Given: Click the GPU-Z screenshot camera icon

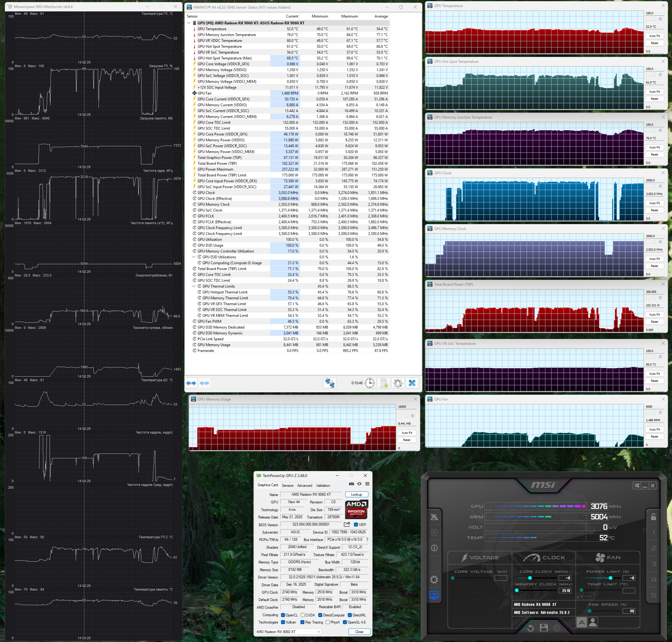Looking at the screenshot, I should click(351, 484).
